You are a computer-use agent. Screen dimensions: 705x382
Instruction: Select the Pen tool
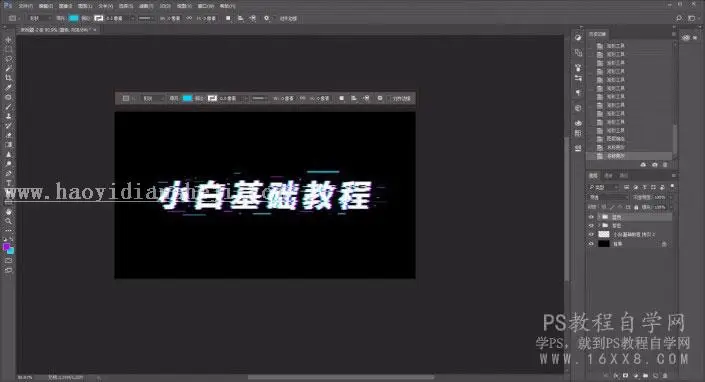(9, 173)
